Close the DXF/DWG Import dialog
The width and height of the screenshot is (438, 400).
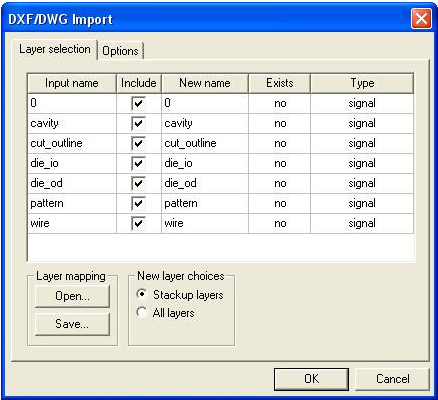pyautogui.click(x=421, y=19)
